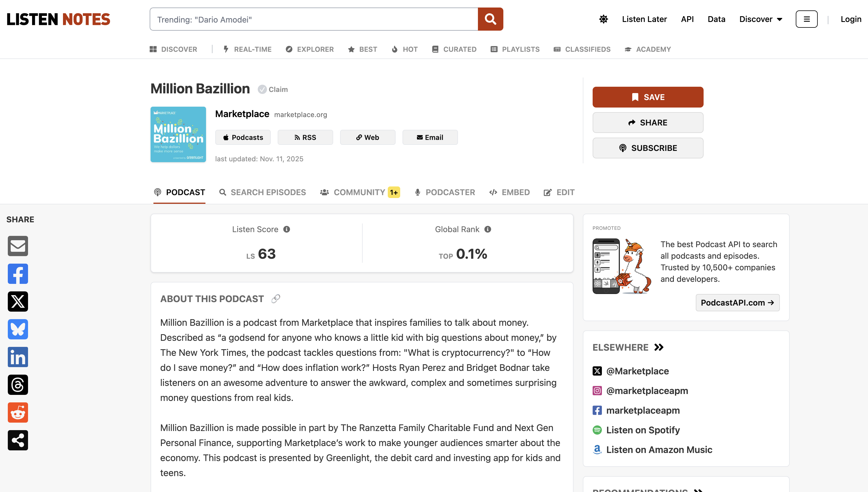Viewport: 868px width, 492px height.
Task: Expand the Elsewhere section via its double chevron
Action: tap(658, 347)
